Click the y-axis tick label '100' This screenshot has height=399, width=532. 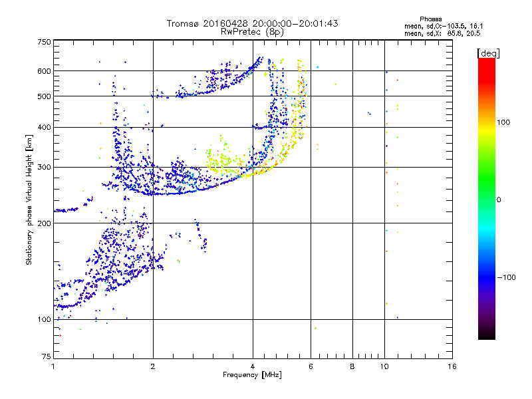pyautogui.click(x=44, y=319)
